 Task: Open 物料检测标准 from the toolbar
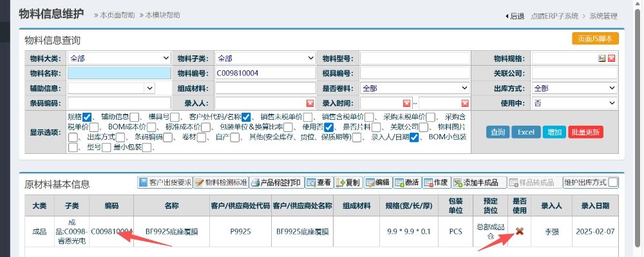coord(221,182)
